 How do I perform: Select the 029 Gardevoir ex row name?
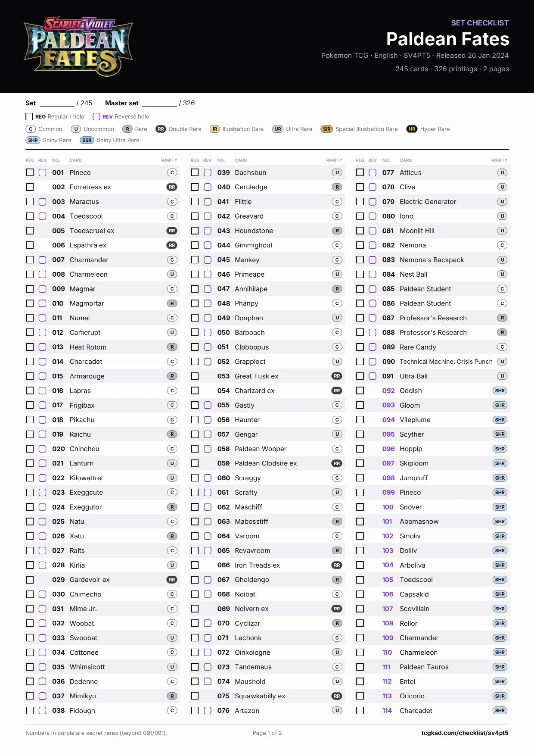90,580
